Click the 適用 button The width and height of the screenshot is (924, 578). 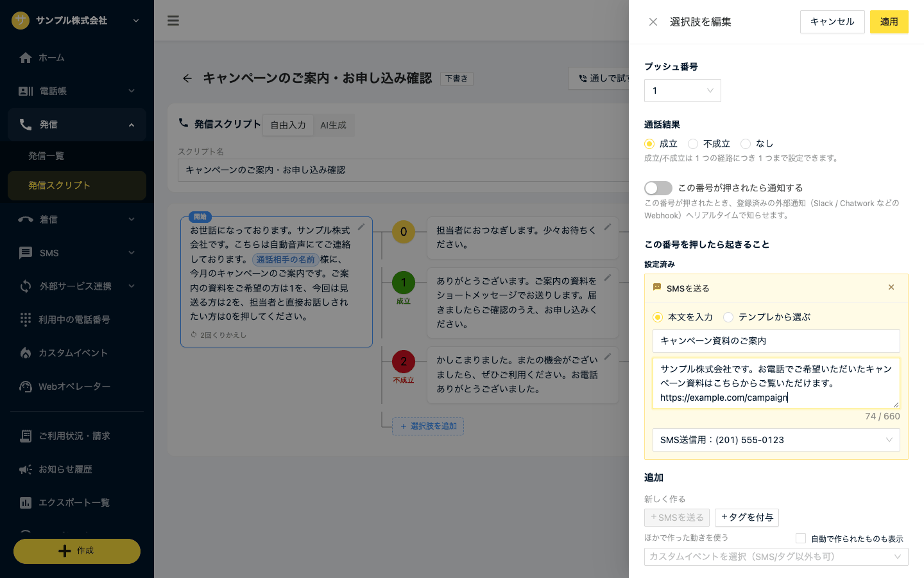pyautogui.click(x=889, y=22)
